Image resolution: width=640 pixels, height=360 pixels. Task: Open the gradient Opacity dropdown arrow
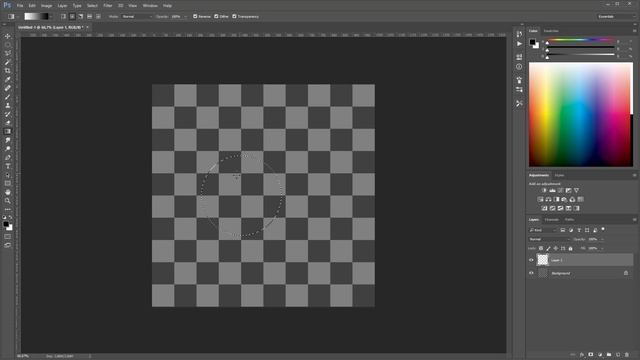point(186,16)
